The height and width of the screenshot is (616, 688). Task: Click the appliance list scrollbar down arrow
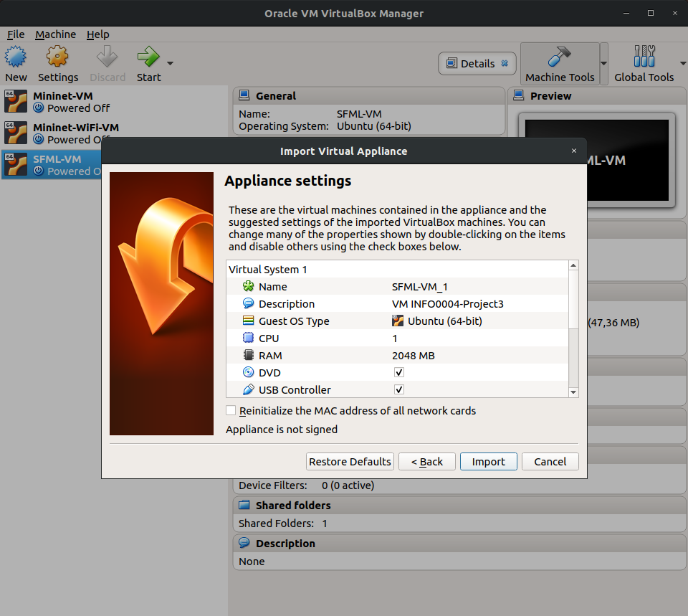click(x=573, y=392)
